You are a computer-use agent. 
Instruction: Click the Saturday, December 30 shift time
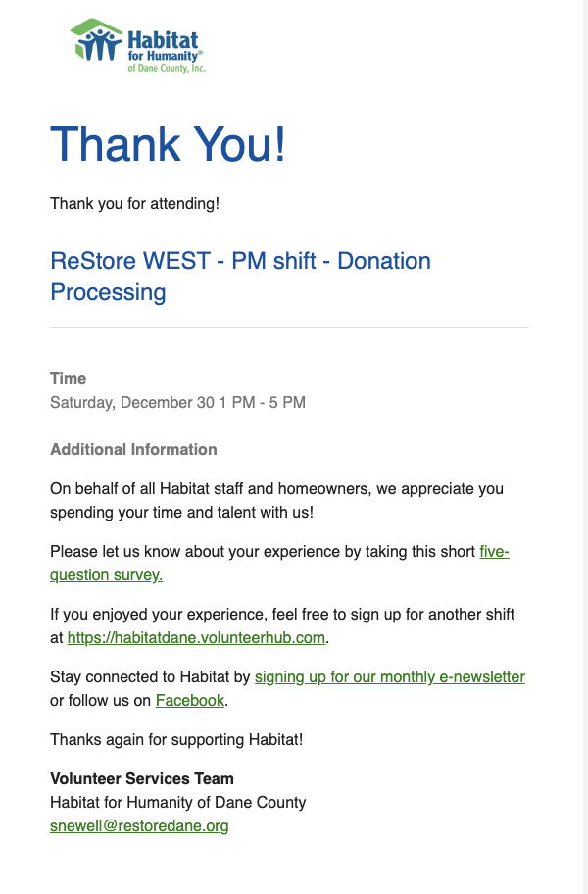click(x=177, y=402)
